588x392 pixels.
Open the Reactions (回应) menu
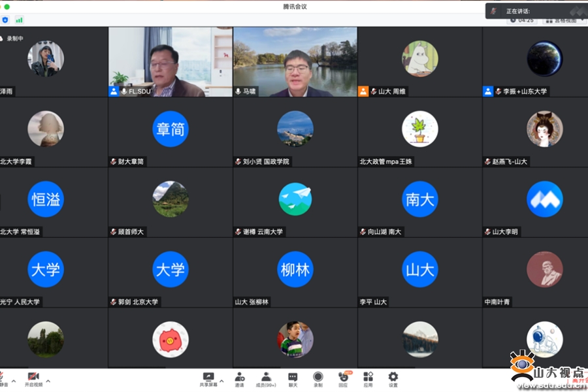pyautogui.click(x=343, y=379)
